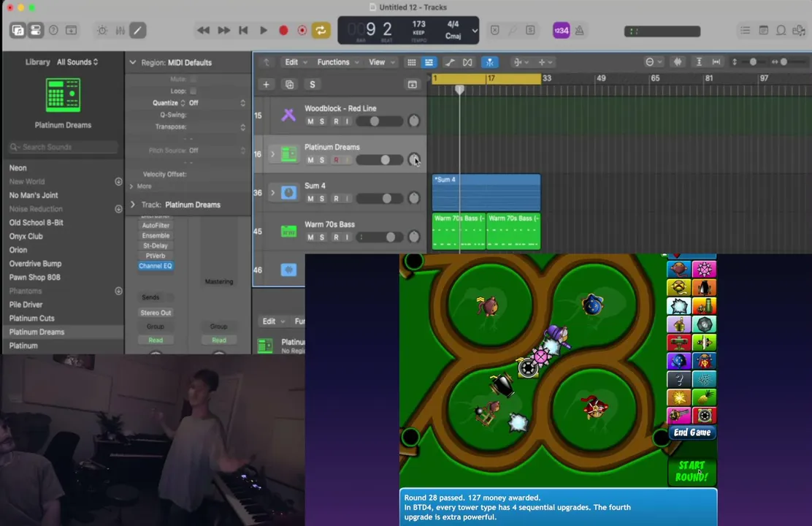812x526 pixels.
Task: Show Quick Help question mark button
Action: coord(53,30)
